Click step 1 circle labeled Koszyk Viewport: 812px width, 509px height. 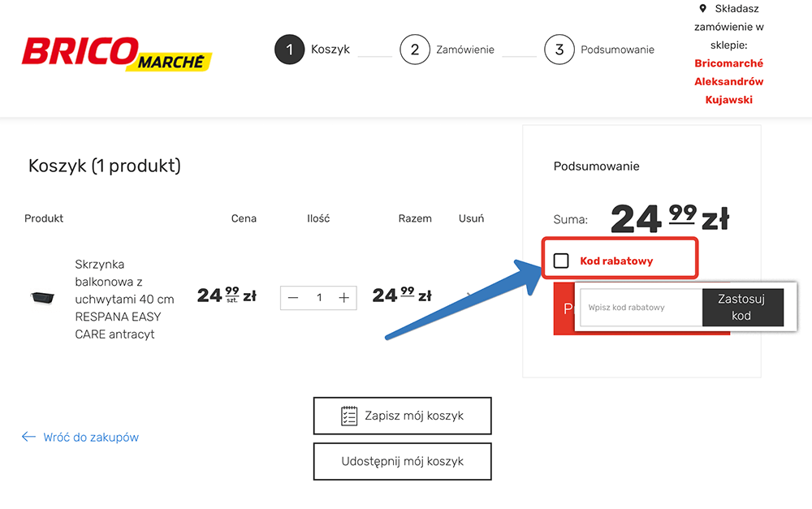click(x=290, y=50)
